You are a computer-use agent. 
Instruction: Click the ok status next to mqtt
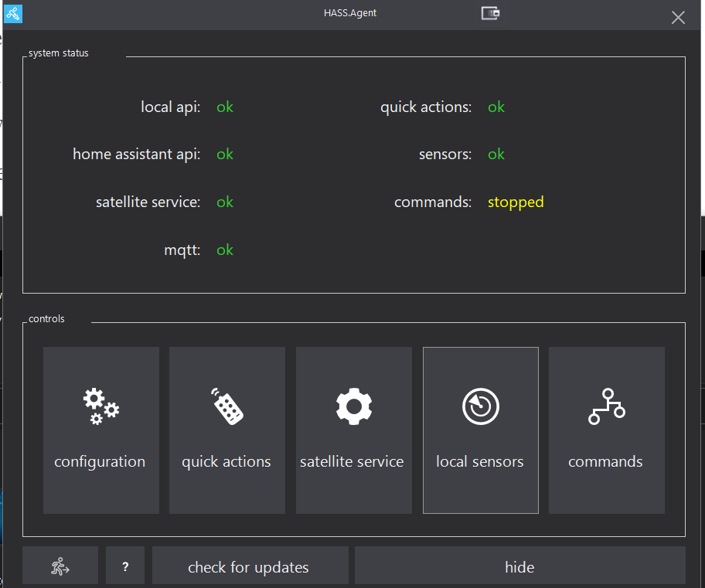coord(225,250)
